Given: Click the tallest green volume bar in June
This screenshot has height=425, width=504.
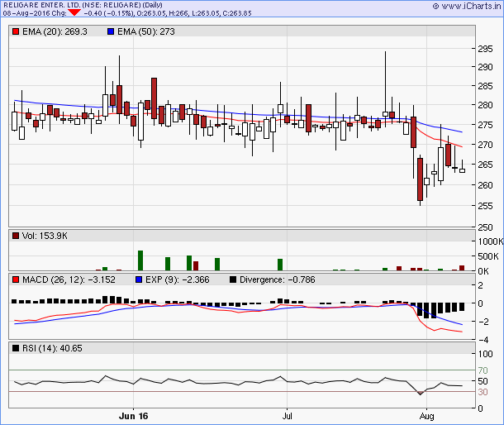Looking at the screenshot, I should point(140,260).
